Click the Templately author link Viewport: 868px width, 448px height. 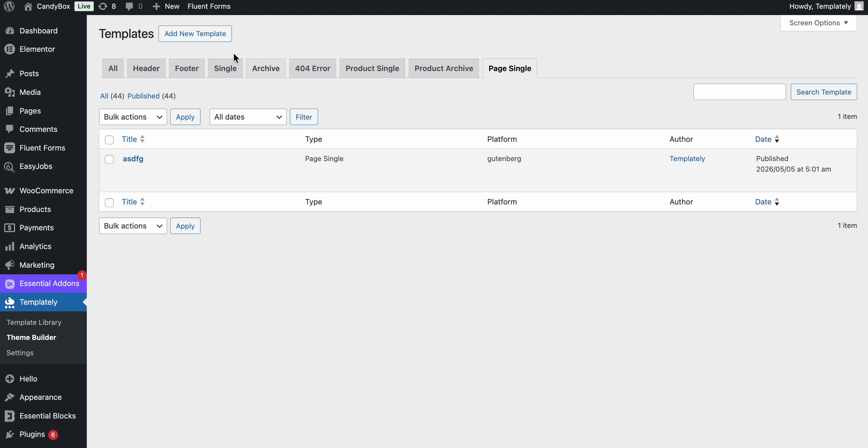coord(687,159)
